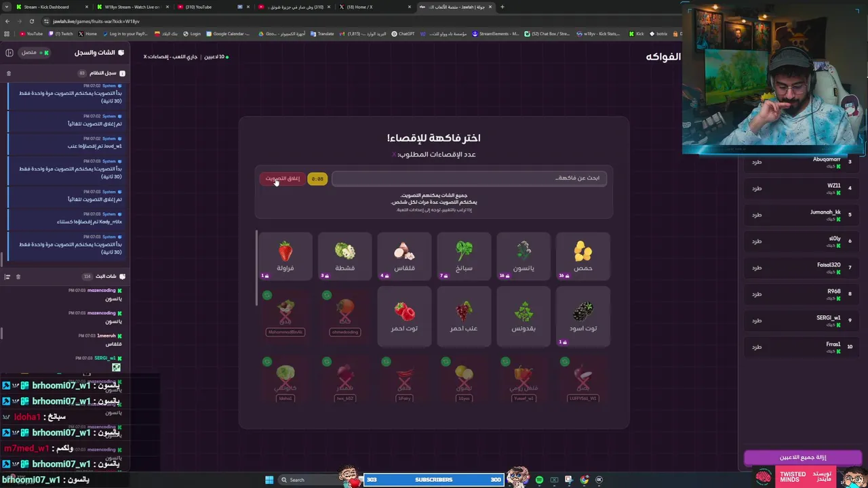Image resolution: width=868 pixels, height=488 pixels.
Task: Kick player sl0ly using طرد
Action: 757,241
